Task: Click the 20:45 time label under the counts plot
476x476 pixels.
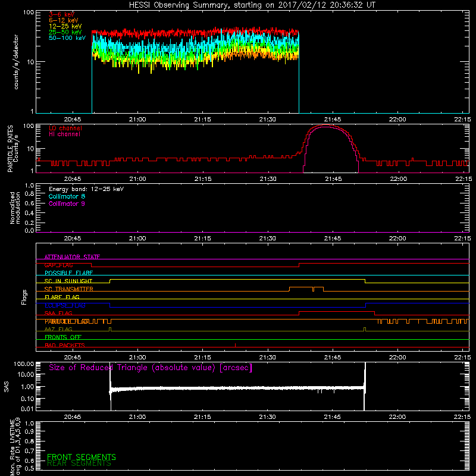Action: (73, 120)
